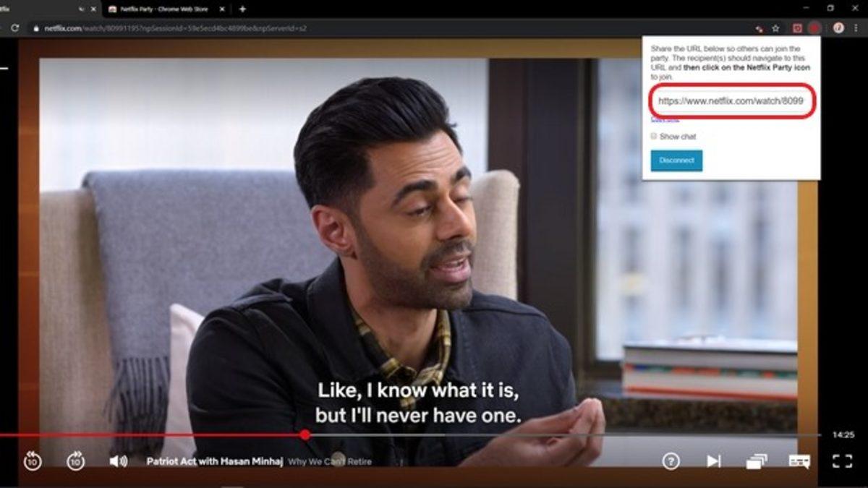Open the Chrome three-dot menu
Screen dimensions: 868x488
click(855, 27)
